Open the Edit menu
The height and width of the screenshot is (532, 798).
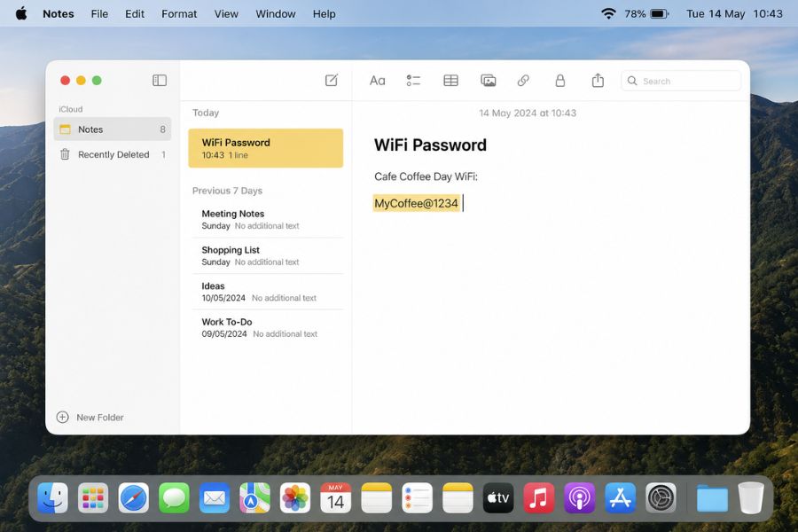point(135,14)
